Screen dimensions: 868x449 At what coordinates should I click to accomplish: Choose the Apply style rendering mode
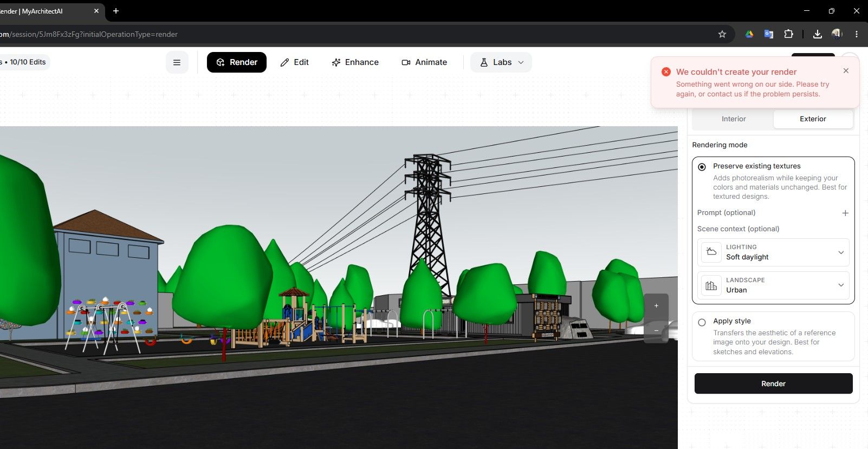pyautogui.click(x=702, y=322)
